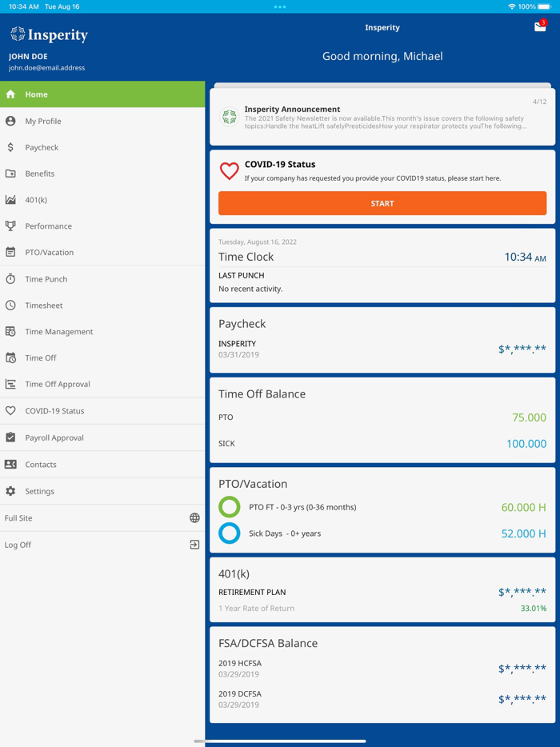Select Timesheet from the sidebar
This screenshot has height=747, width=560.
tap(102, 306)
